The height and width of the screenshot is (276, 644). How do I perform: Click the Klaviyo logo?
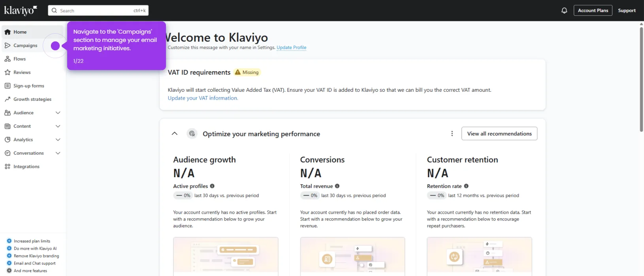tap(21, 10)
